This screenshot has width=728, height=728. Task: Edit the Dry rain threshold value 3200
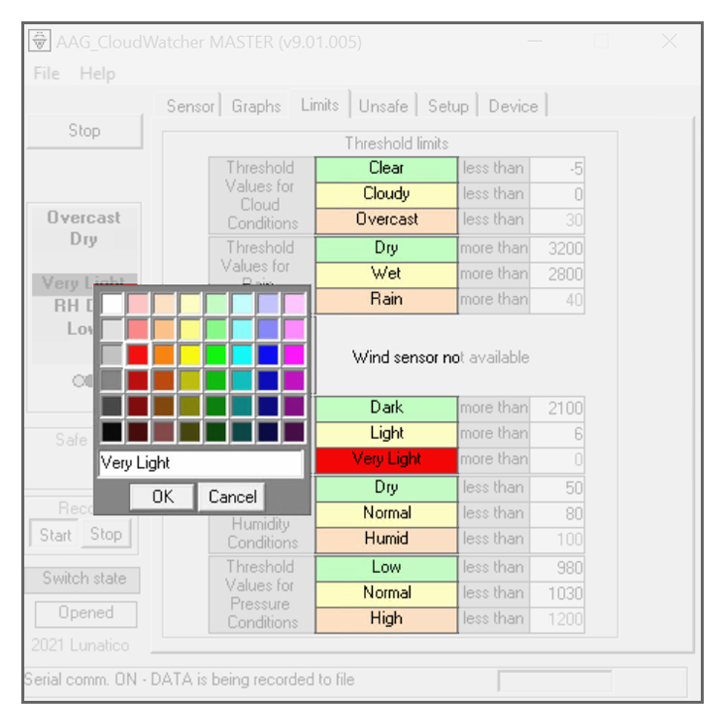point(557,248)
